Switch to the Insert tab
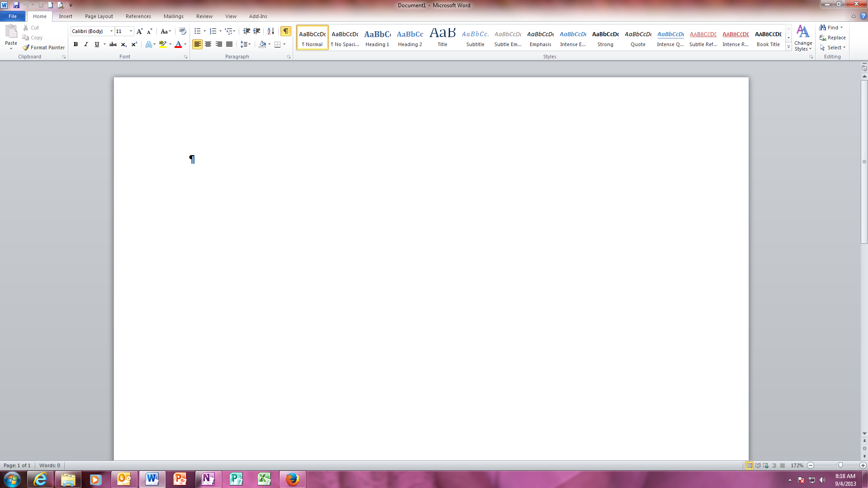The image size is (868, 488). click(66, 16)
